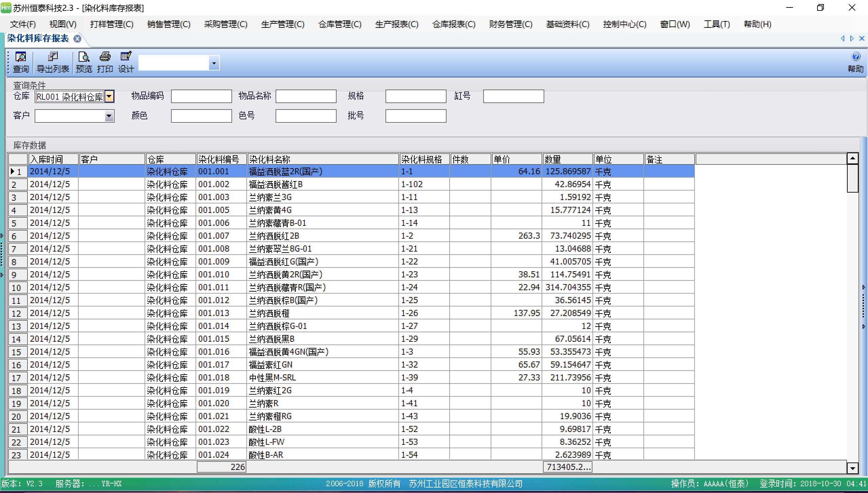Click the 数量 column header
Viewport: 868px width, 493px height.
pos(567,159)
